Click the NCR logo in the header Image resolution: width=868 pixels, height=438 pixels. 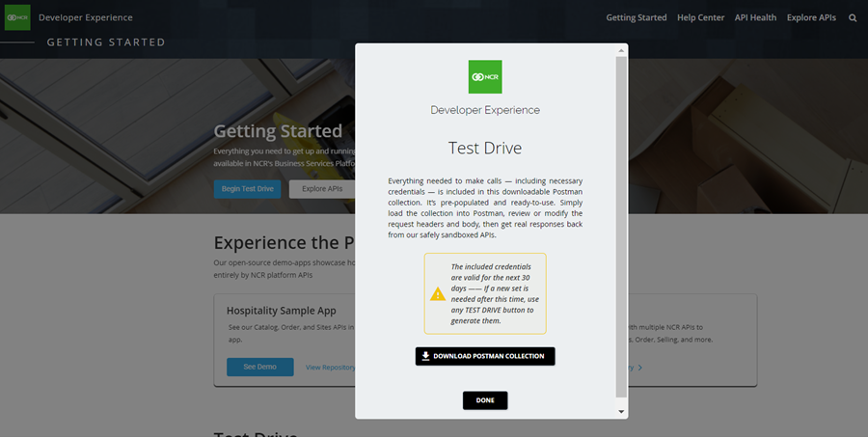pos(17,17)
